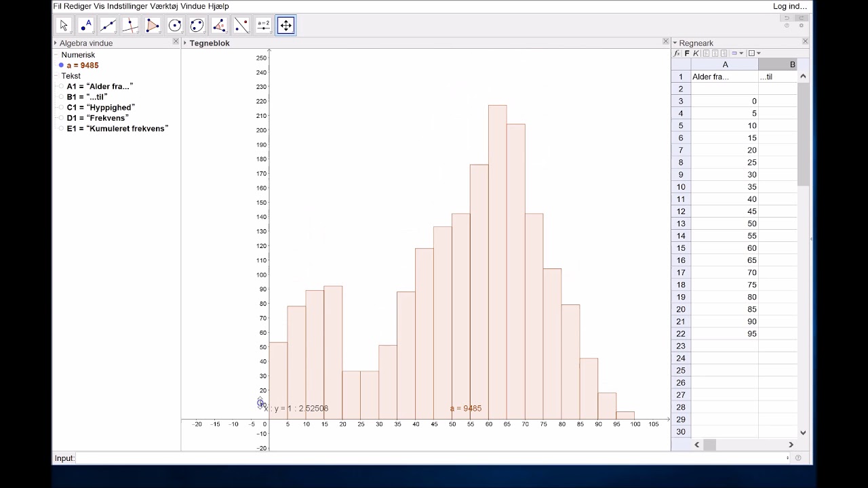Collapse Regneark style bar triangle
This screenshot has width=868, height=488.
[x=675, y=43]
